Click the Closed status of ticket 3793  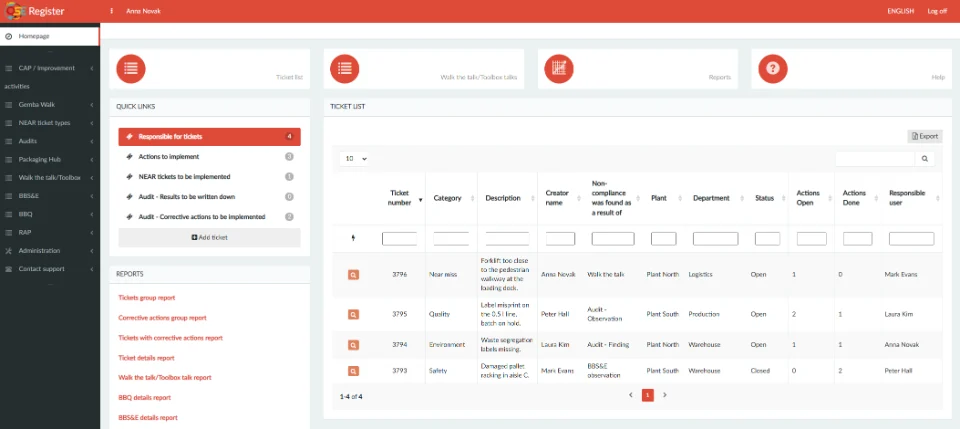pyautogui.click(x=760, y=371)
